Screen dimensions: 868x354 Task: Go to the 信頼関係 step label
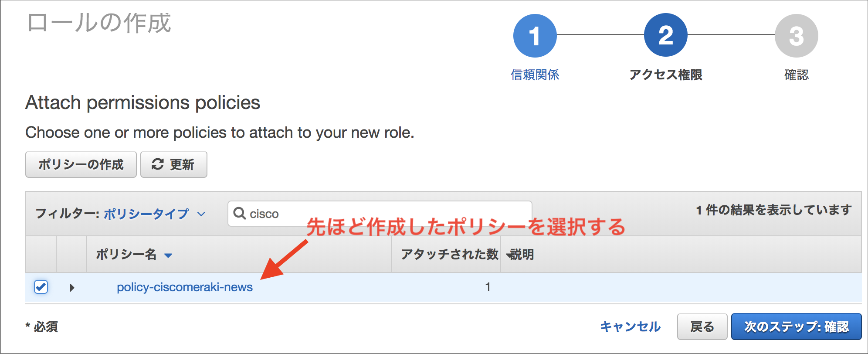535,75
